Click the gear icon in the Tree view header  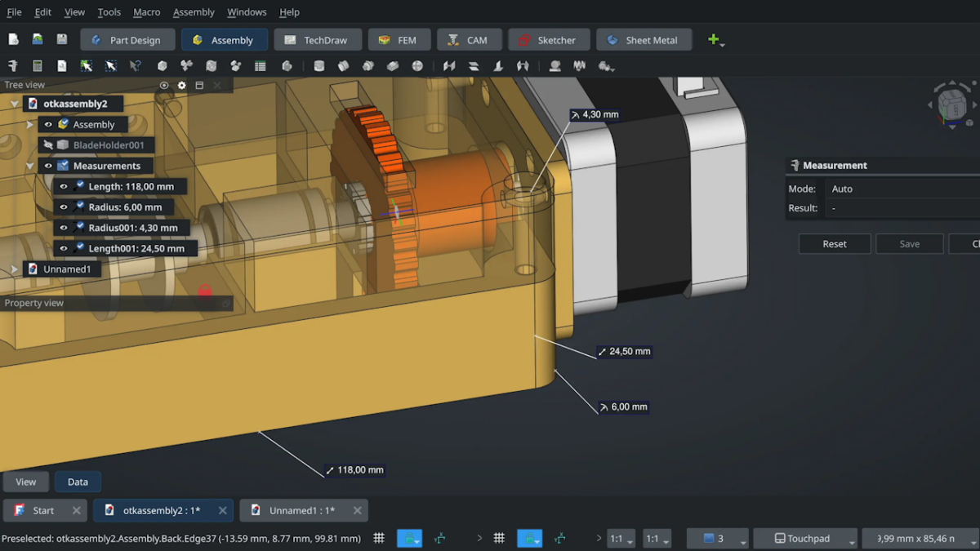181,84
